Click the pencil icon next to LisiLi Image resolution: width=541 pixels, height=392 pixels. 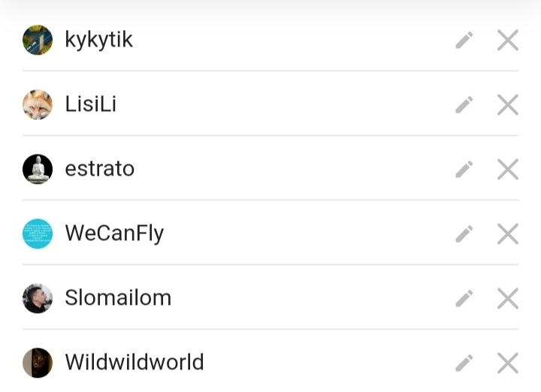(464, 105)
